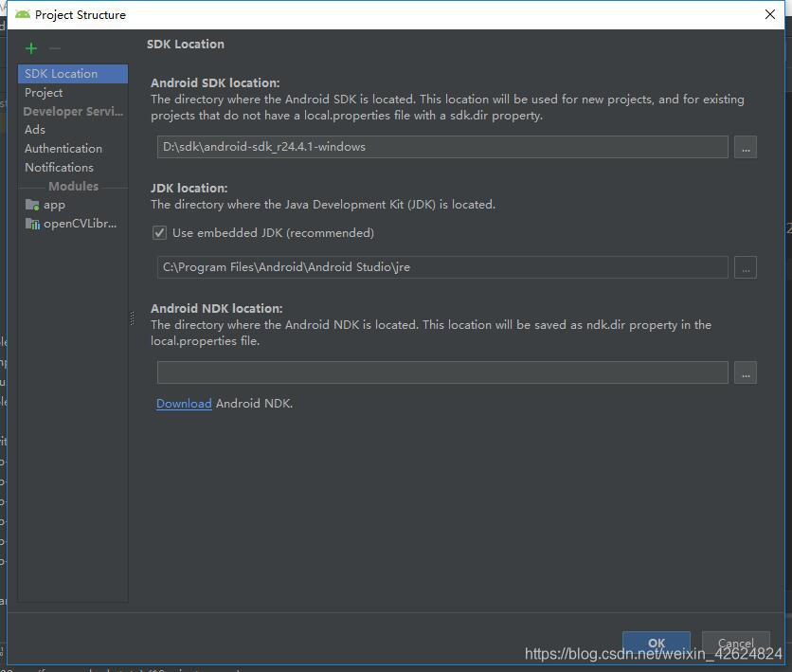Click the Android SDK location path field
The image size is (792, 672).
click(x=442, y=147)
